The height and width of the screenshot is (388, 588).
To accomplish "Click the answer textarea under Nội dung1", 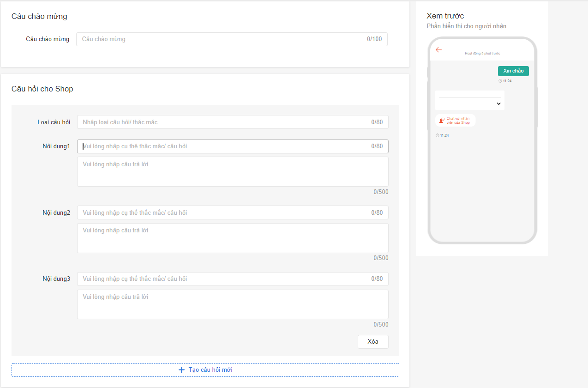I will click(233, 171).
